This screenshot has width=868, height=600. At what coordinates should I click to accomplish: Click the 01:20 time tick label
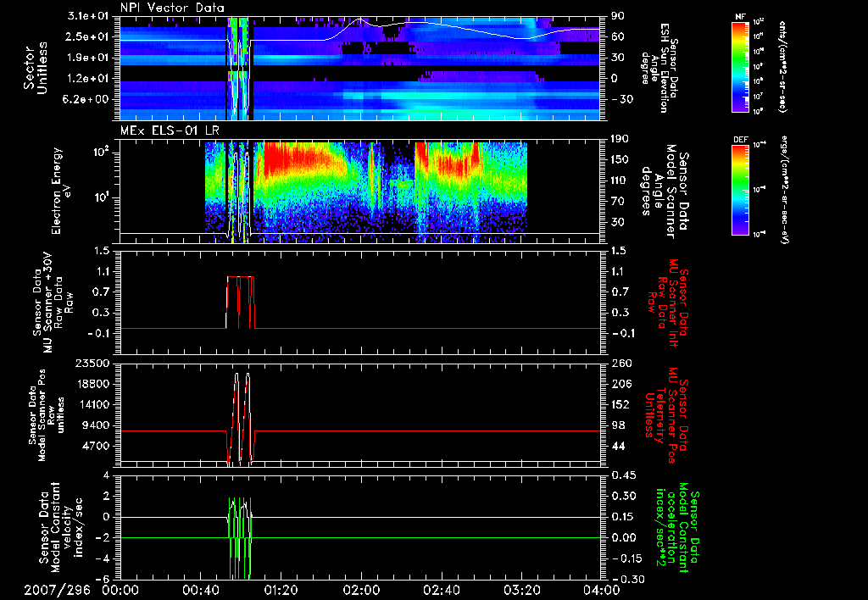281,590
